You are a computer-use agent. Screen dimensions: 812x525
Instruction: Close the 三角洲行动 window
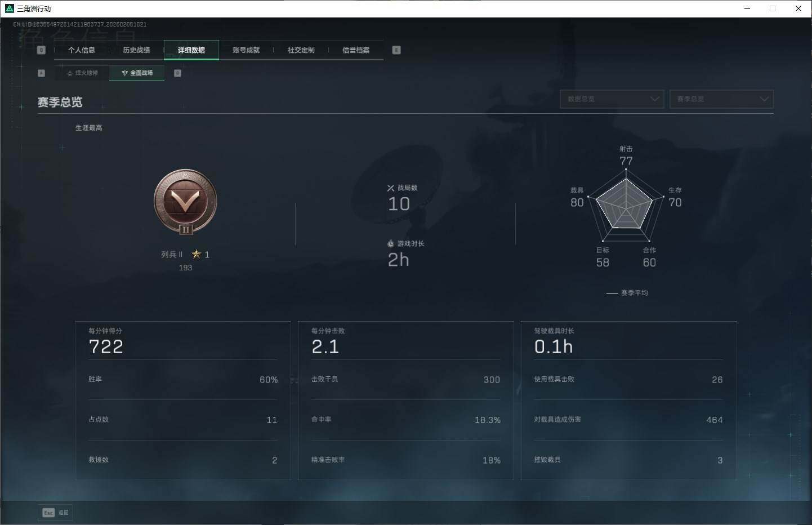click(798, 8)
